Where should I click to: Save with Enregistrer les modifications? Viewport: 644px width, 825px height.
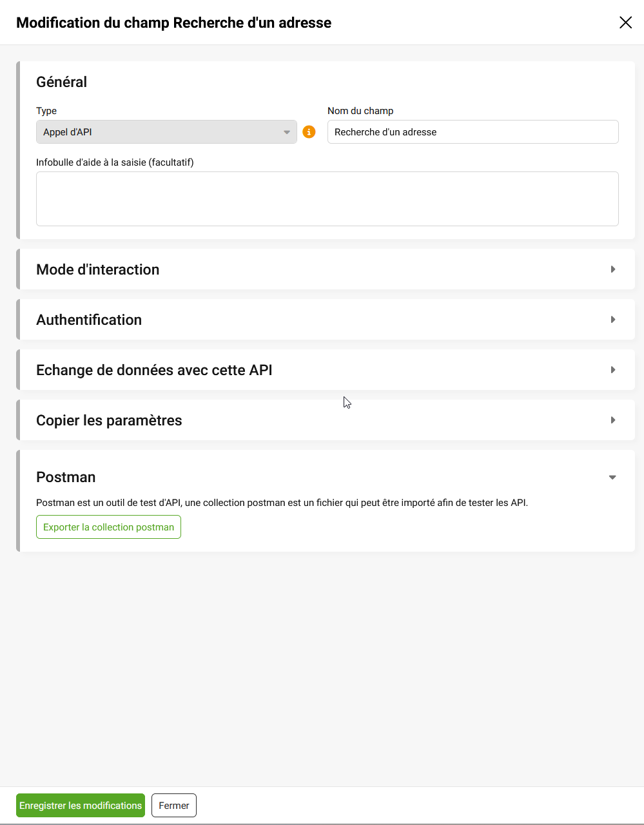(x=81, y=806)
